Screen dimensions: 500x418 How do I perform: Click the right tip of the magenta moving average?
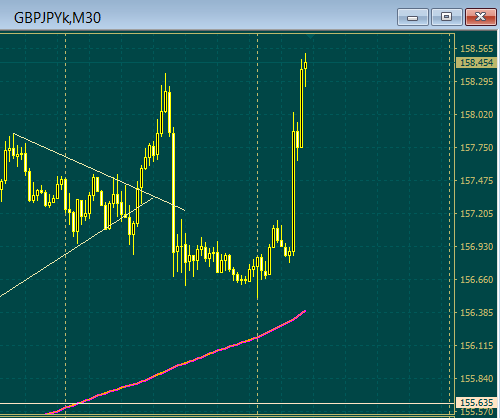(304, 311)
